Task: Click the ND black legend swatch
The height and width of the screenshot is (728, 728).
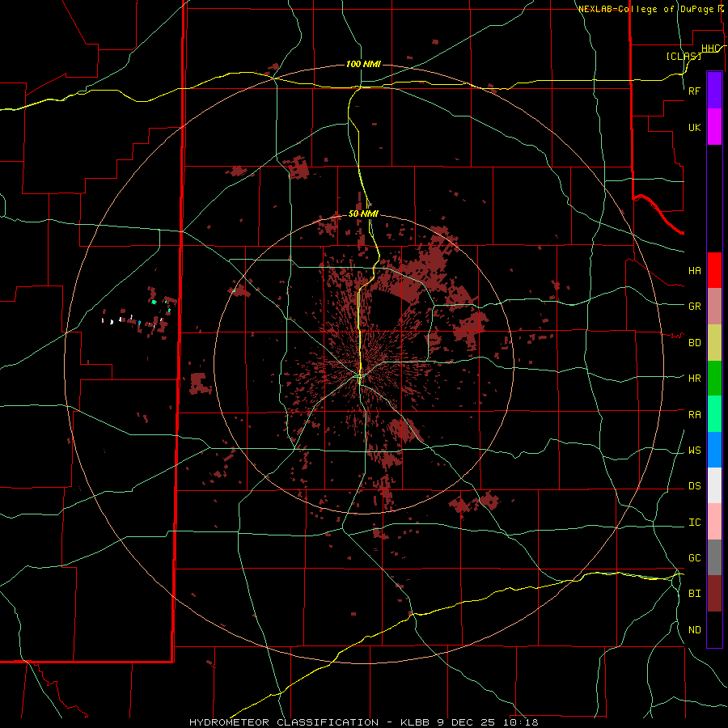Action: click(714, 629)
